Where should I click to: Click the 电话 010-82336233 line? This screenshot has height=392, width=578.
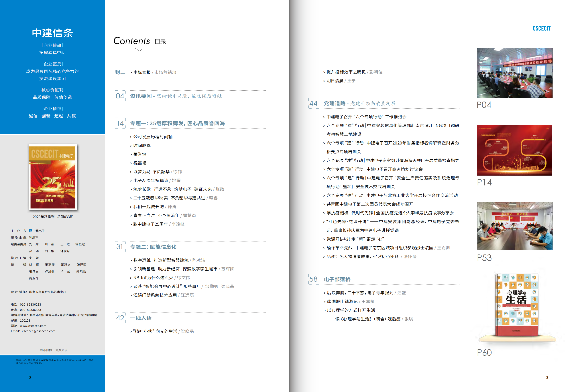click(x=26, y=304)
